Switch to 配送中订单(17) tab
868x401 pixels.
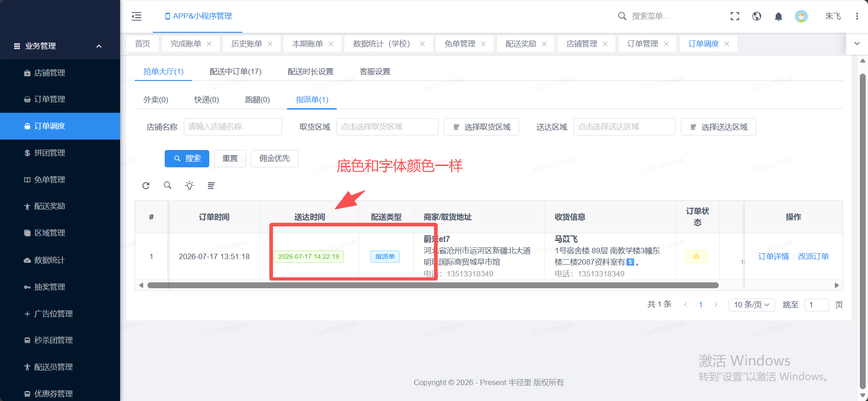tap(235, 71)
